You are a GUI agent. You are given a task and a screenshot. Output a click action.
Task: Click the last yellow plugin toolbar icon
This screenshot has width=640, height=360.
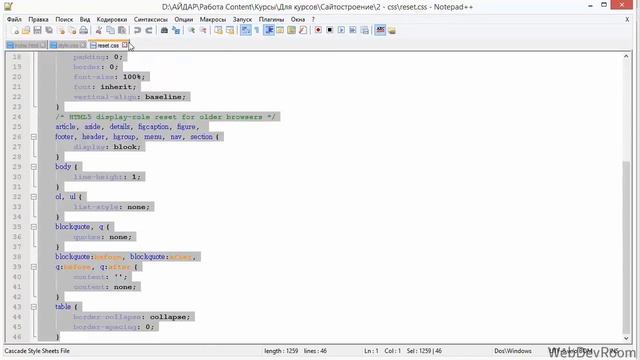[x=392, y=30]
